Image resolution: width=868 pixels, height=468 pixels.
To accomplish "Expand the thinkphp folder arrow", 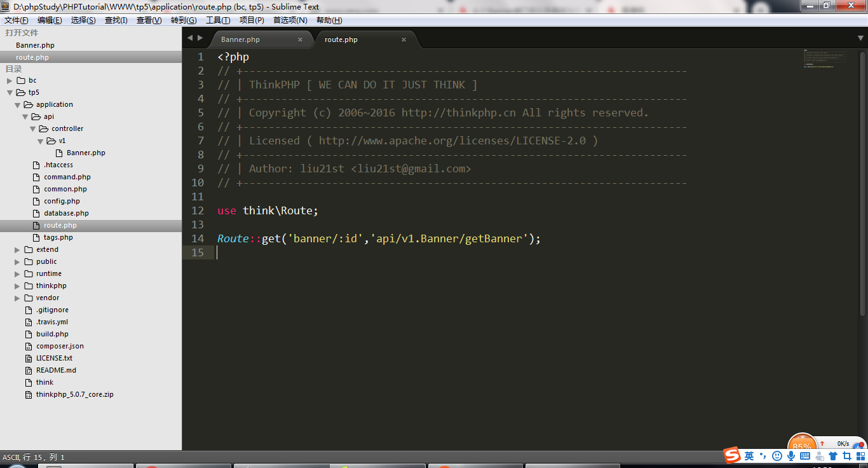I will point(17,286).
